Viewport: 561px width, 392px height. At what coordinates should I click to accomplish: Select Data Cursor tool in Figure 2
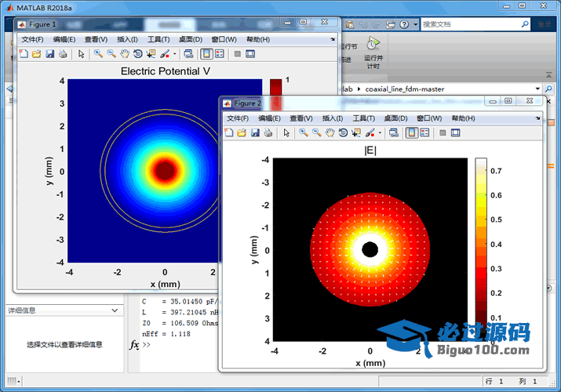(x=356, y=133)
